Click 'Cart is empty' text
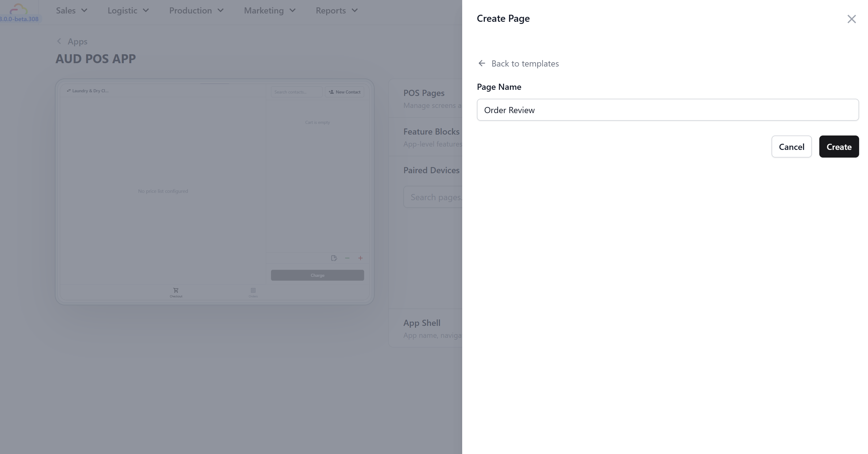Viewport: 868px width, 454px height. click(x=317, y=122)
